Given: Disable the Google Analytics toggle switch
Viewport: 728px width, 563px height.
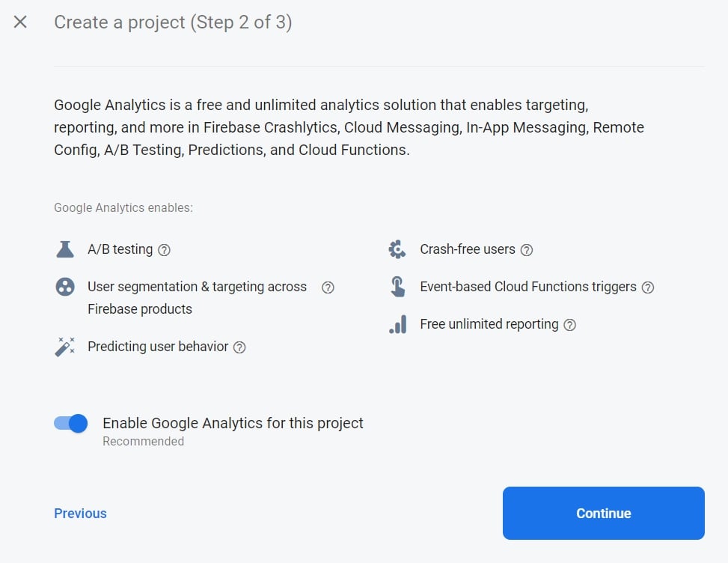Looking at the screenshot, I should (x=71, y=424).
